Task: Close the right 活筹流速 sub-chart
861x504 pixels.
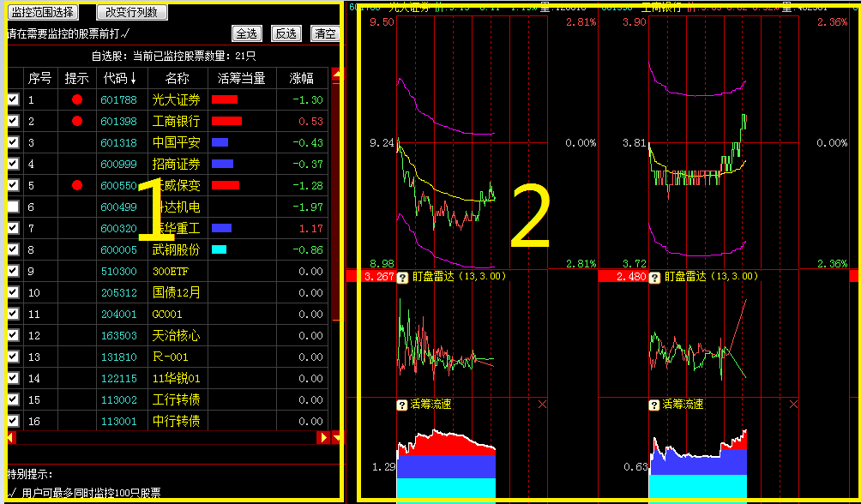Action: [x=793, y=404]
